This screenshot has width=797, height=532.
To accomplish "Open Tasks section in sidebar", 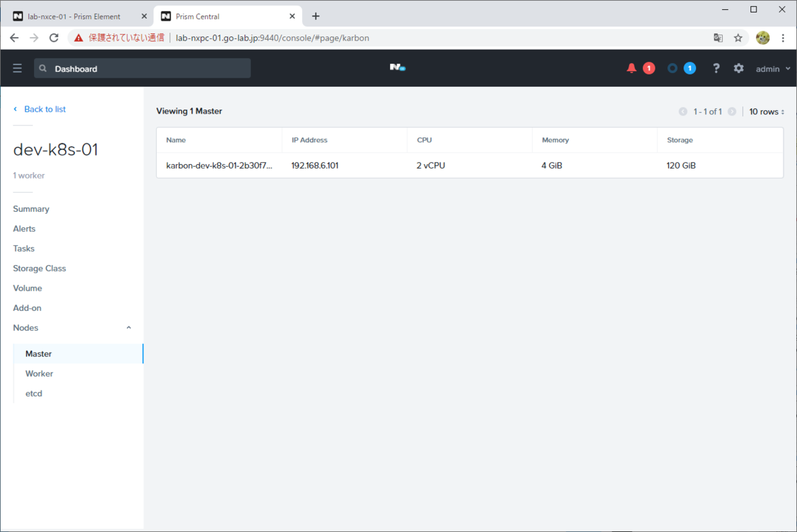I will [24, 248].
